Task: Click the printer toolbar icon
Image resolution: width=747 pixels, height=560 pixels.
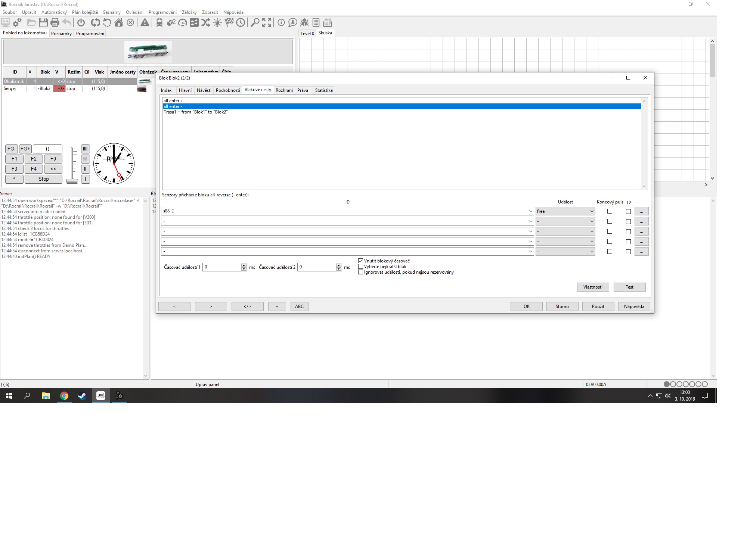Action: click(55, 22)
